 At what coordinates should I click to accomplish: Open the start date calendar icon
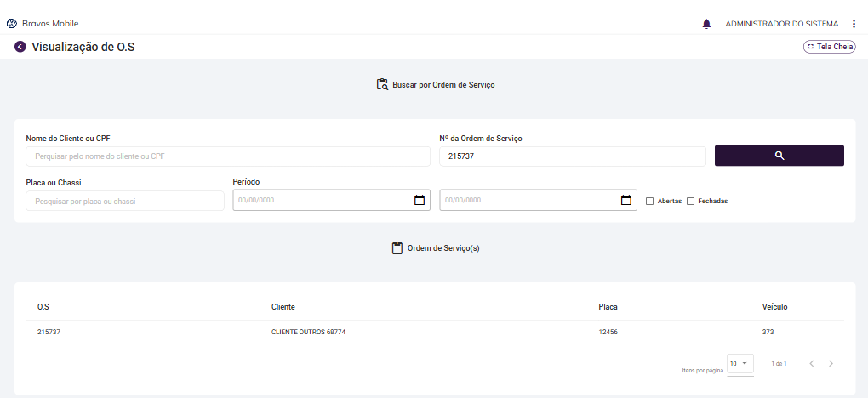(x=419, y=201)
